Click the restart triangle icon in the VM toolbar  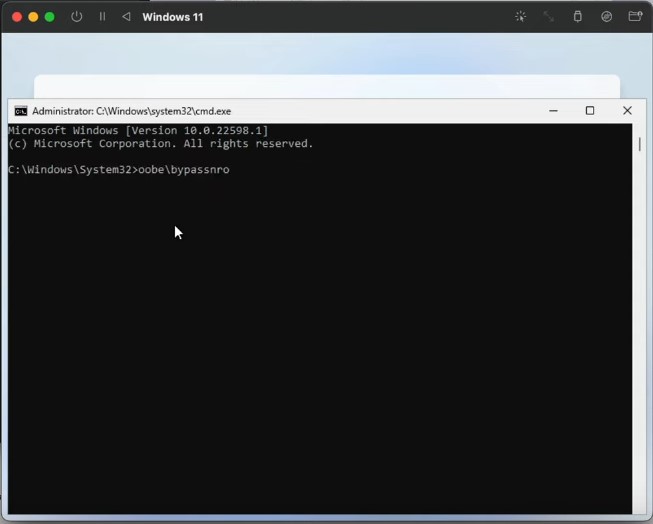(x=126, y=17)
